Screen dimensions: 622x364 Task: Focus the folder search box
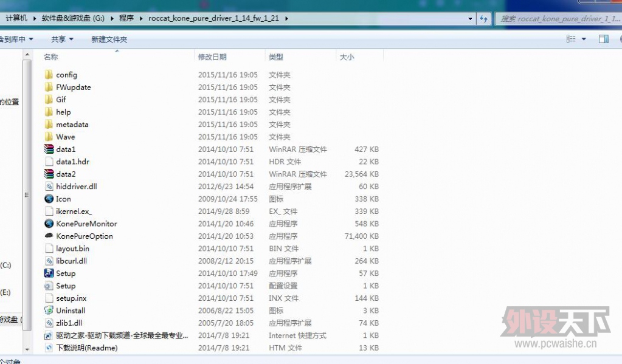click(559, 19)
